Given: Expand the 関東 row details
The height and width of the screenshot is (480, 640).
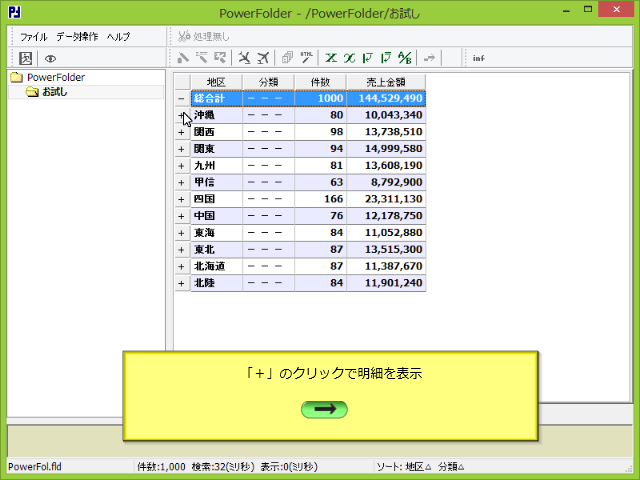Looking at the screenshot, I should [x=182, y=149].
